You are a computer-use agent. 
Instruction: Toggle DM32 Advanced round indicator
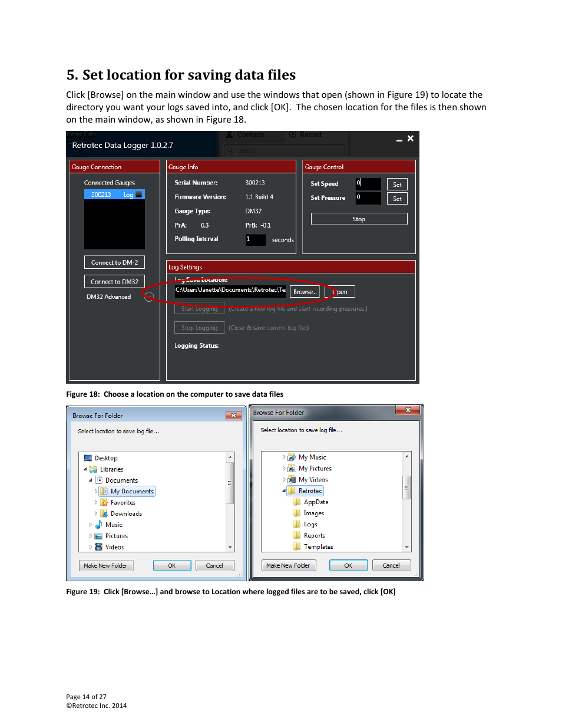pos(149,297)
